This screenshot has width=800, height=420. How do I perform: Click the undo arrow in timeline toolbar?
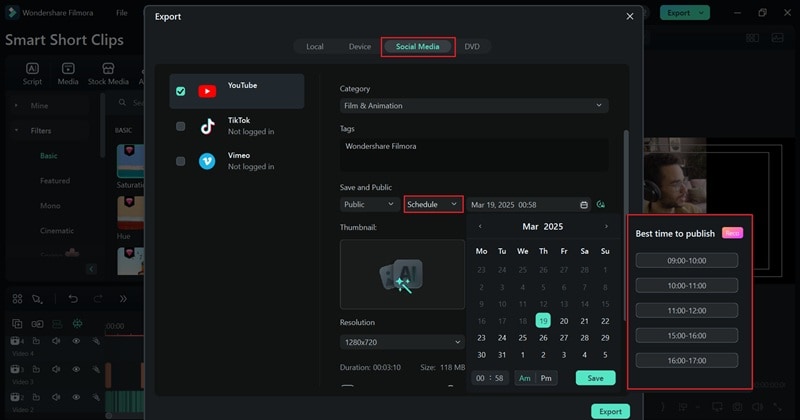click(73, 299)
